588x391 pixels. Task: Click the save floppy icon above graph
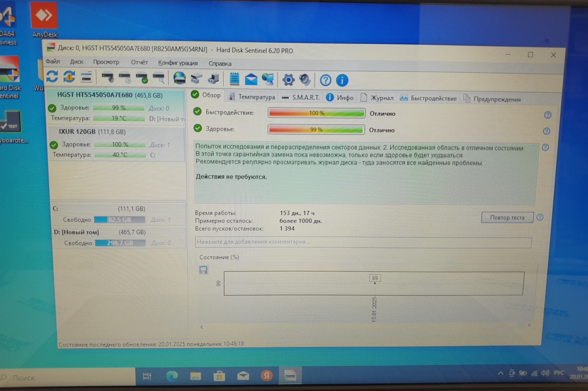point(203,270)
